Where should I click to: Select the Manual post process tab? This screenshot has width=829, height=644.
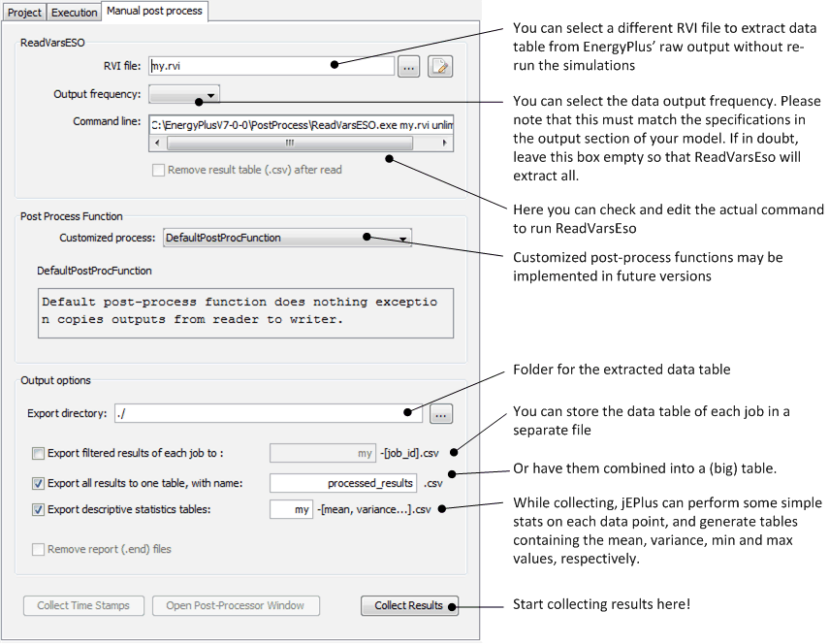[154, 11]
